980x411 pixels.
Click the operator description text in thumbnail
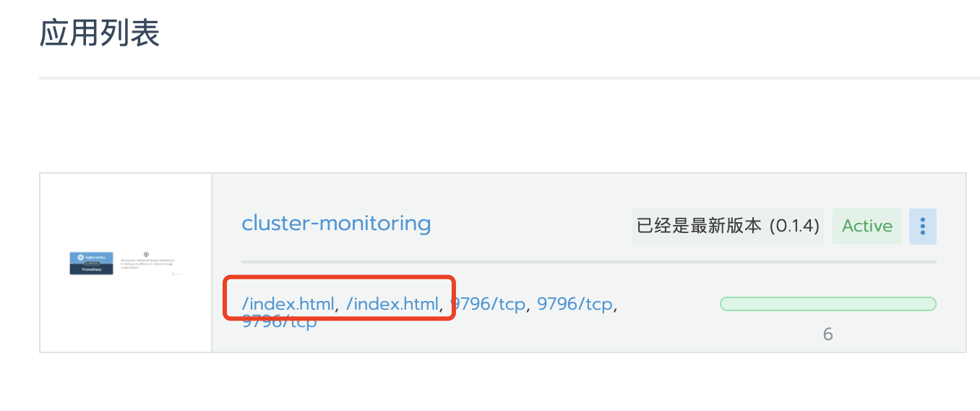pyautogui.click(x=147, y=264)
